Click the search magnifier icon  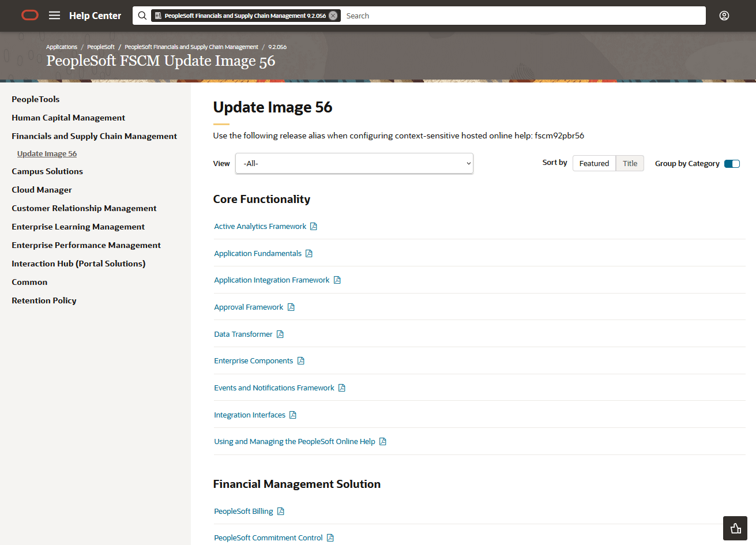coord(142,16)
